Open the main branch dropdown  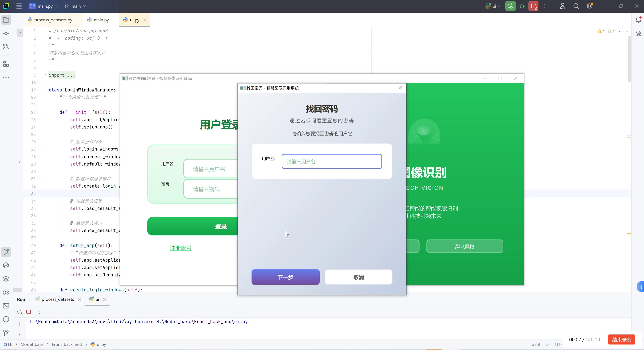click(x=74, y=6)
